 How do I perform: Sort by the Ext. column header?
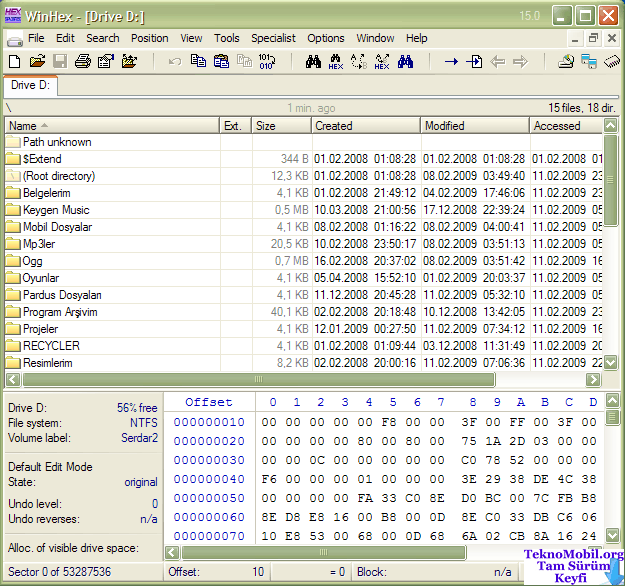[x=236, y=126]
